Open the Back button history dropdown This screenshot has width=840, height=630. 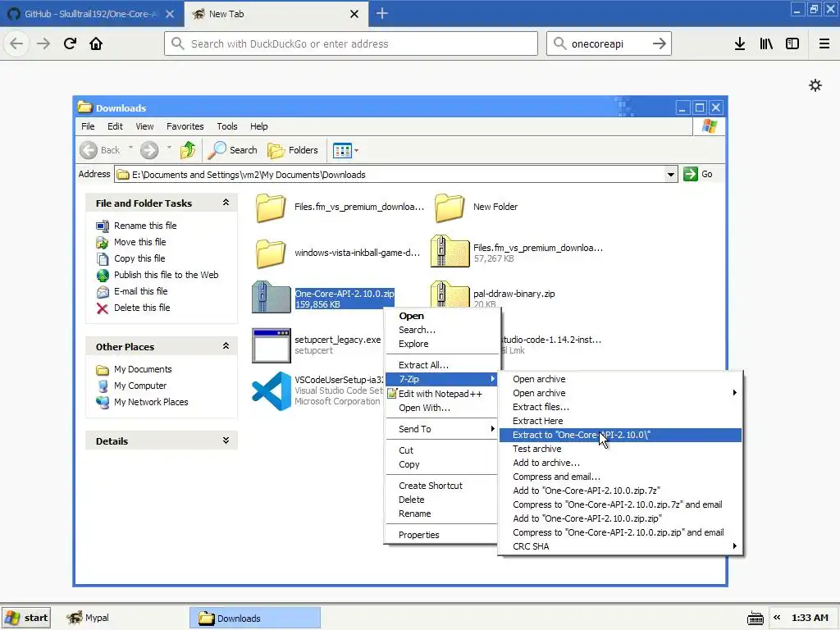(x=130, y=148)
